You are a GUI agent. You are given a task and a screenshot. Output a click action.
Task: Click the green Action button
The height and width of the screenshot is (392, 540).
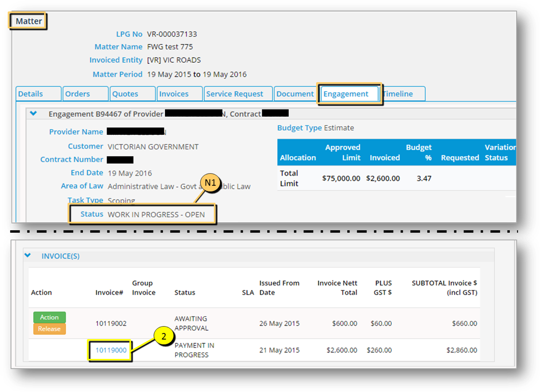click(x=49, y=317)
